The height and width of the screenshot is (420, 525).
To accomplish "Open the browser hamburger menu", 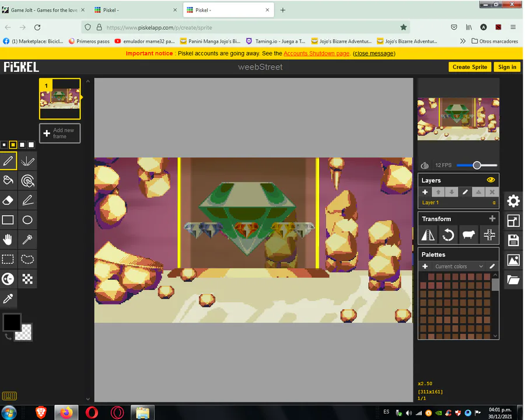I will click(x=513, y=27).
